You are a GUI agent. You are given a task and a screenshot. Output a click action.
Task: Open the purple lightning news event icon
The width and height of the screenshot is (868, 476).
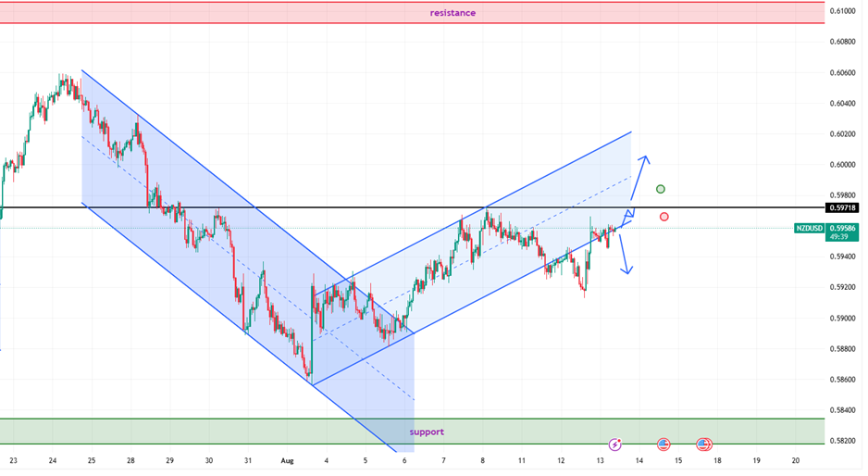point(614,445)
